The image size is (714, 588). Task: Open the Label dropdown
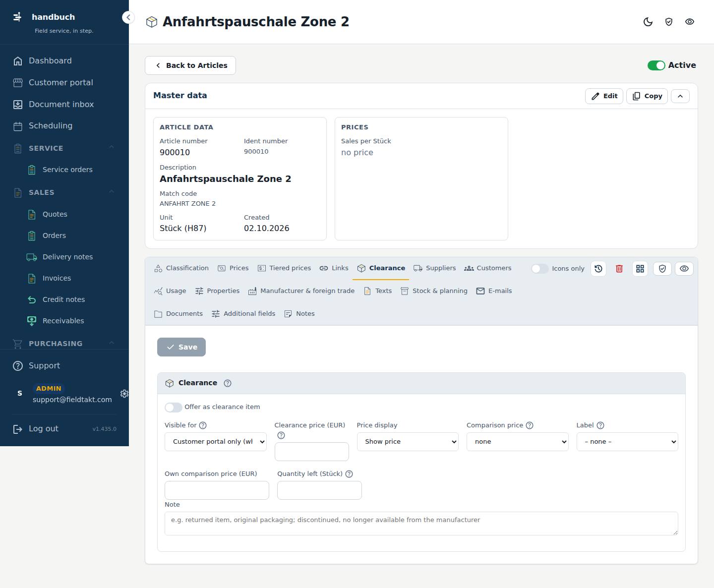click(x=627, y=442)
